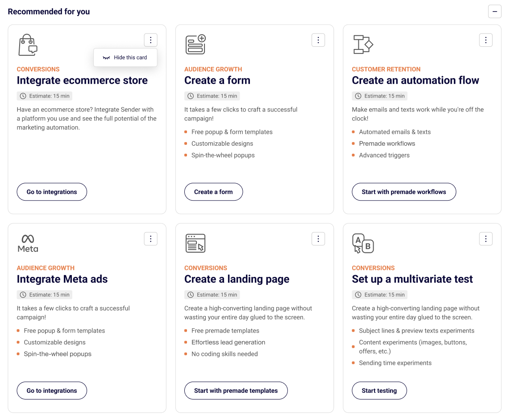Viewport: 507px width, 420px height.
Task: Click the closed-eye icon beside Hide this card
Action: pyautogui.click(x=106, y=58)
